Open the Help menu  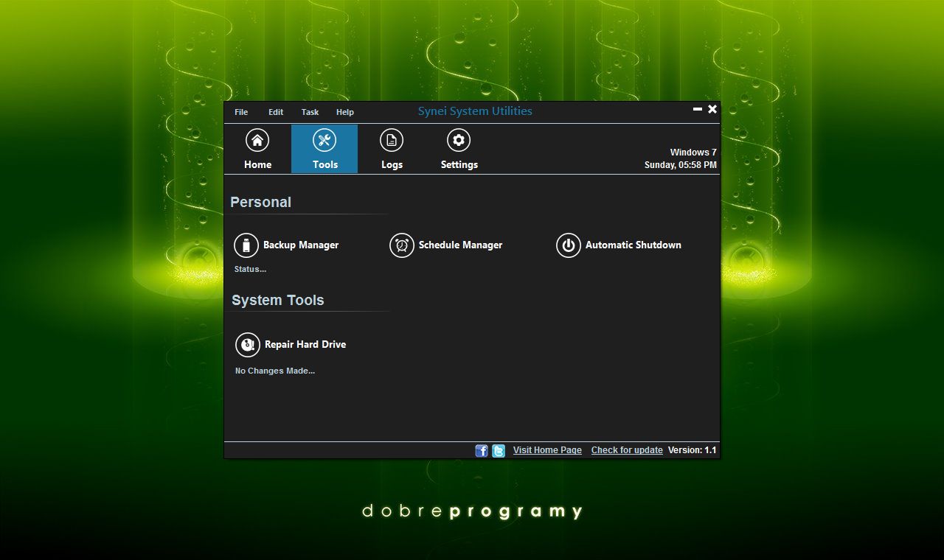[x=345, y=112]
